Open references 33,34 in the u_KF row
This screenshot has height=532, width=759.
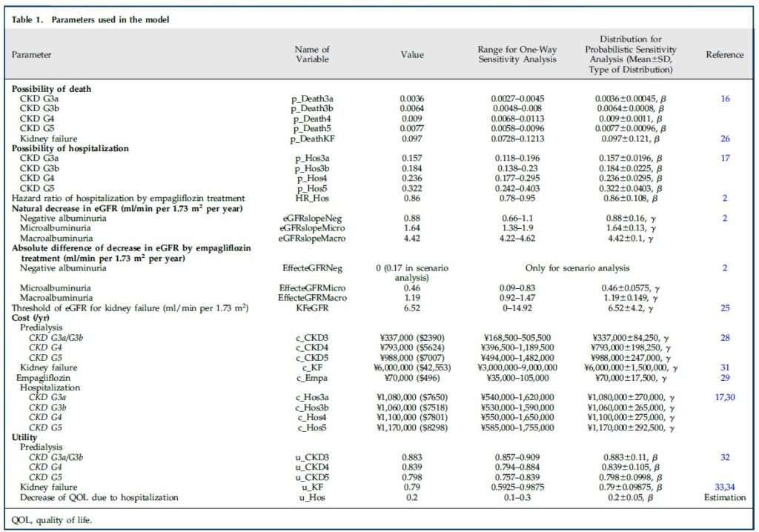[x=724, y=487]
